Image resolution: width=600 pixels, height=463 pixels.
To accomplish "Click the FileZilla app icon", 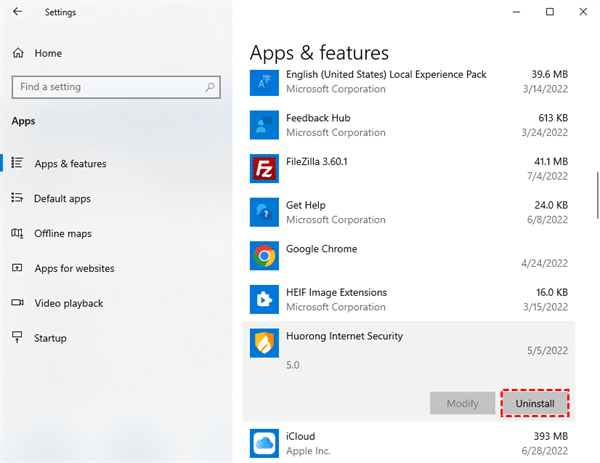I will click(x=264, y=168).
